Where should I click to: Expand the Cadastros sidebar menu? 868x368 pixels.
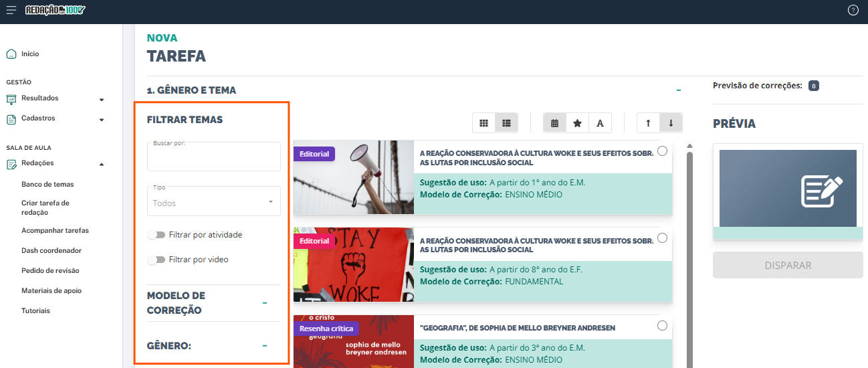(x=102, y=120)
